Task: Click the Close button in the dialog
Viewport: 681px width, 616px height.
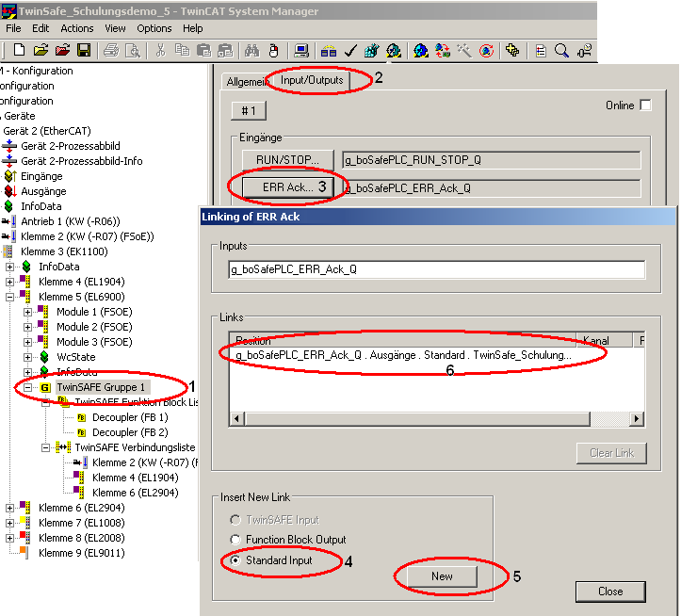Action: [x=610, y=592]
